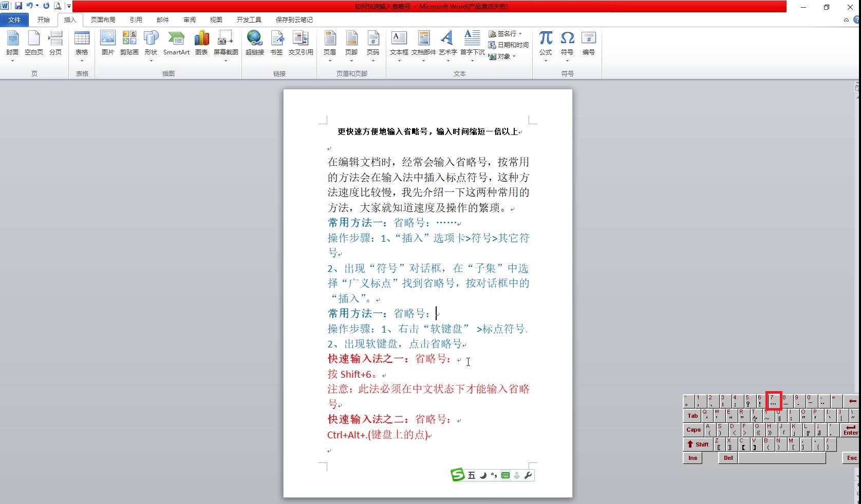Screen dimensions: 861x504
Task: Open the Save to Cloud Notes (保存到云笔记) tab
Action: [294, 20]
